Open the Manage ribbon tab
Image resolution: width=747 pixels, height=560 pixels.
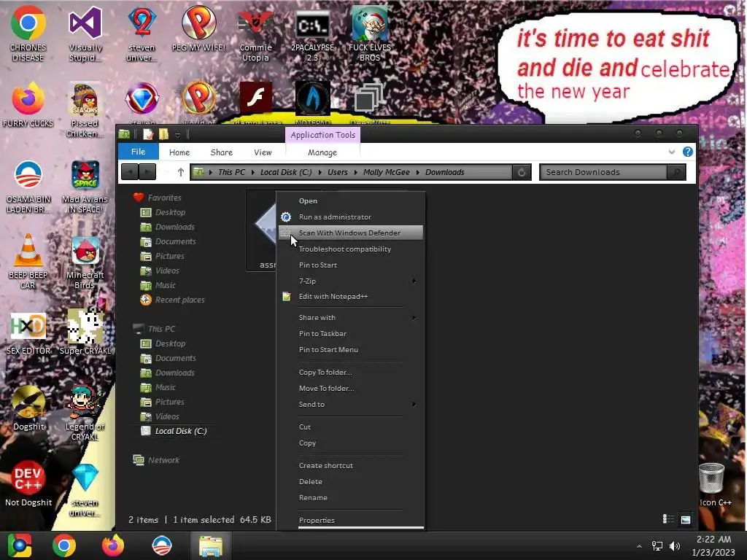pos(322,152)
